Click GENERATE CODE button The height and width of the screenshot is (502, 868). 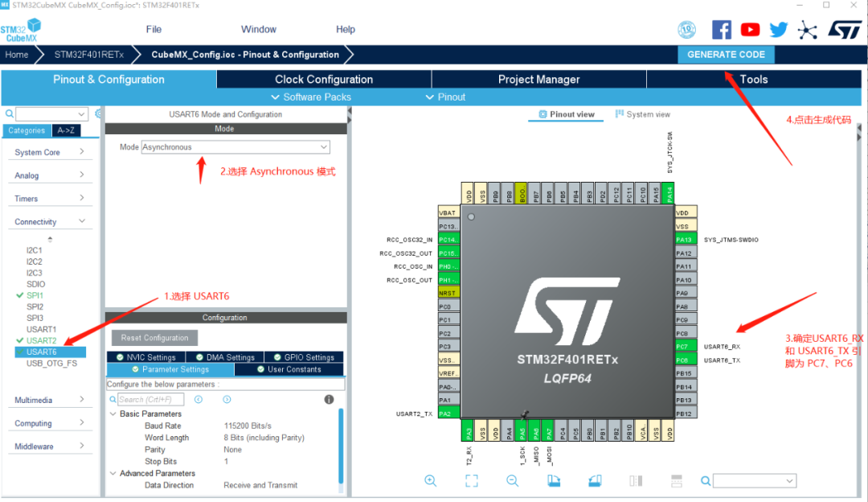pyautogui.click(x=726, y=54)
